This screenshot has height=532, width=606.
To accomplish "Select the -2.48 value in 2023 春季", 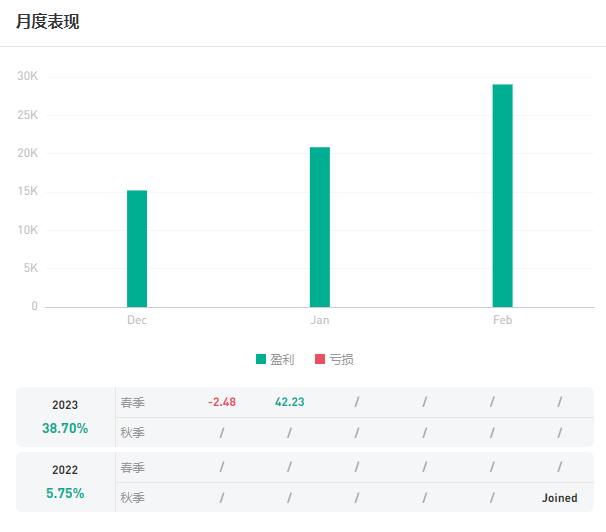I will point(222,402).
